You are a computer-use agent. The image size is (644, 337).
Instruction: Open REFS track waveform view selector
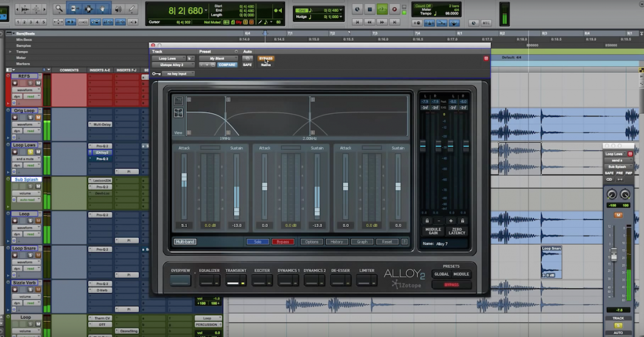tap(27, 90)
